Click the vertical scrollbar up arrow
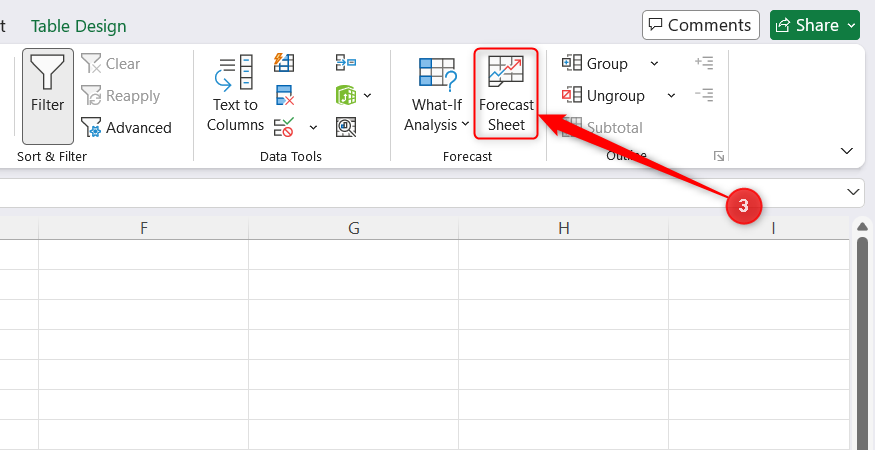875x450 pixels. (x=862, y=227)
